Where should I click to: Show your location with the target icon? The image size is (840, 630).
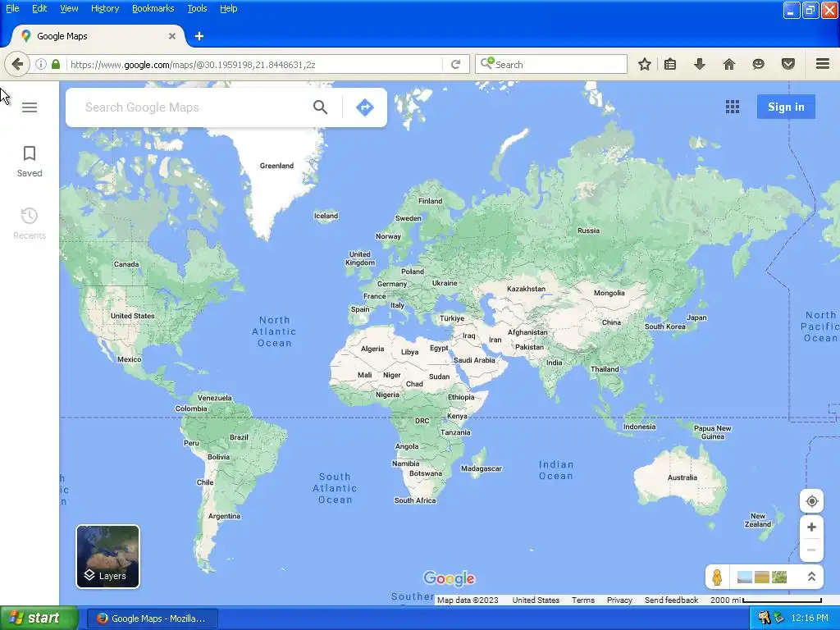pyautogui.click(x=811, y=501)
